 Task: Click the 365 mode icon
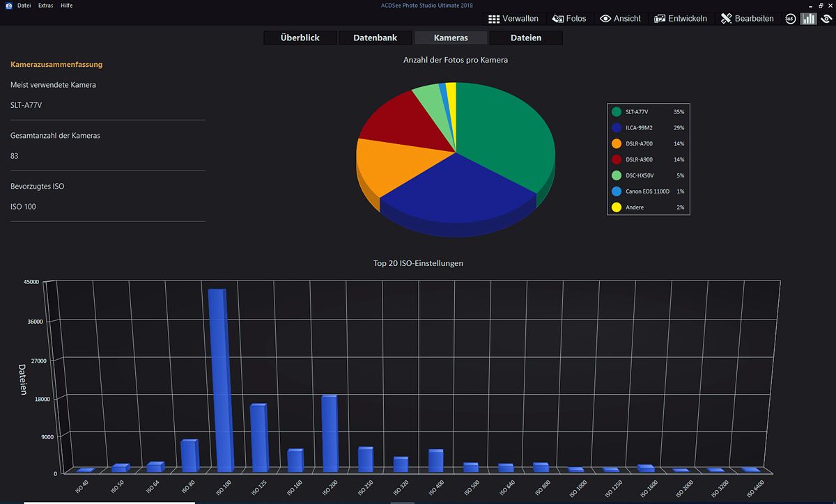[x=790, y=19]
